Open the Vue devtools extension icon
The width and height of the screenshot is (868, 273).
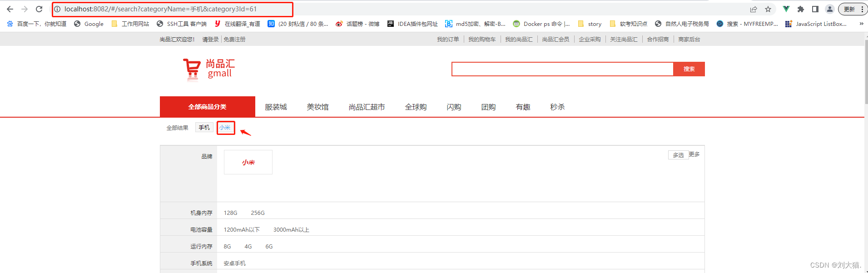(786, 9)
